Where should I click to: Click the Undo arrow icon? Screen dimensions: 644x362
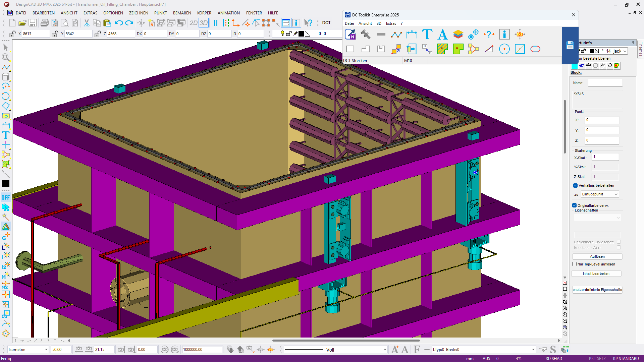point(119,23)
